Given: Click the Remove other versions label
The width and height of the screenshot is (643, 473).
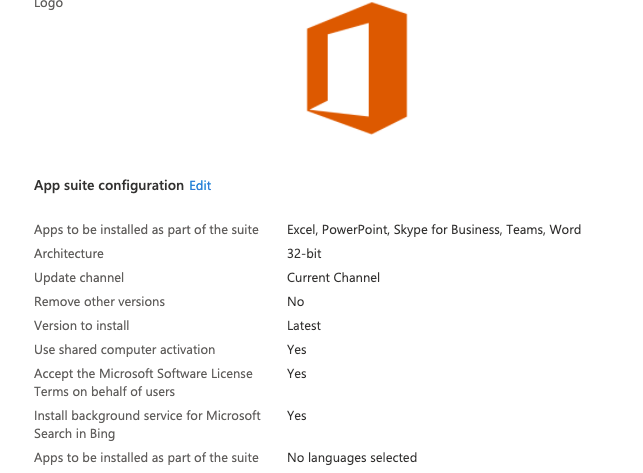Looking at the screenshot, I should 99,302.
